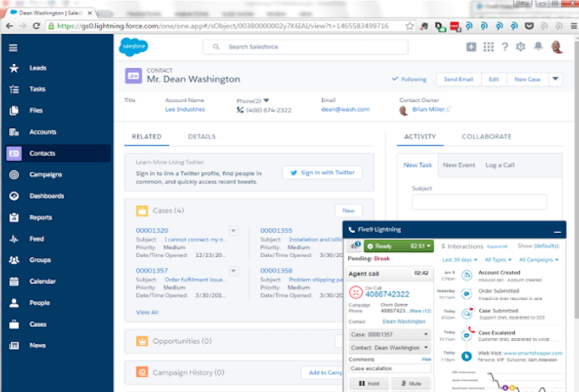Open the action menu for case 00001320

(233, 231)
